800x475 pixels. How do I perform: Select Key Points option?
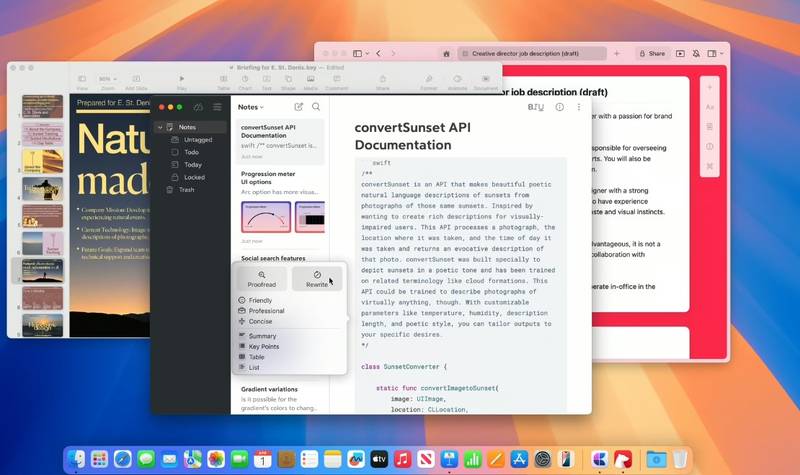(264, 346)
